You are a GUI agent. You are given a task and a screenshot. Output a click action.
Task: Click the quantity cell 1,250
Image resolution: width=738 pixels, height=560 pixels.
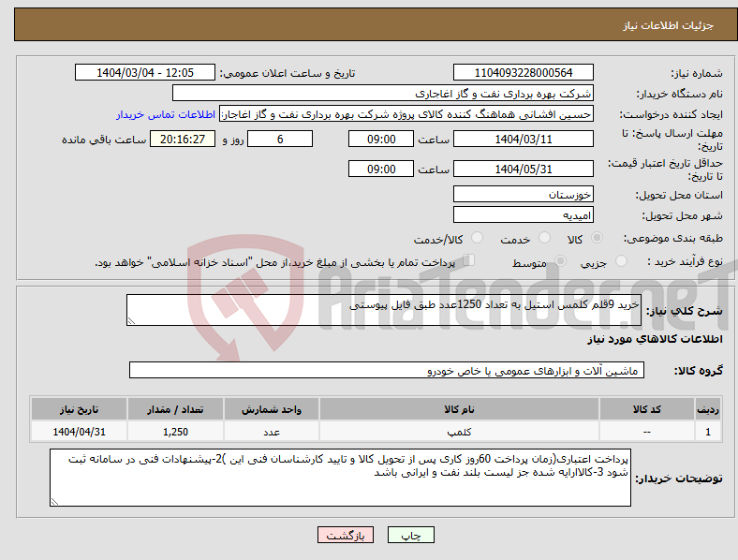pos(175,432)
